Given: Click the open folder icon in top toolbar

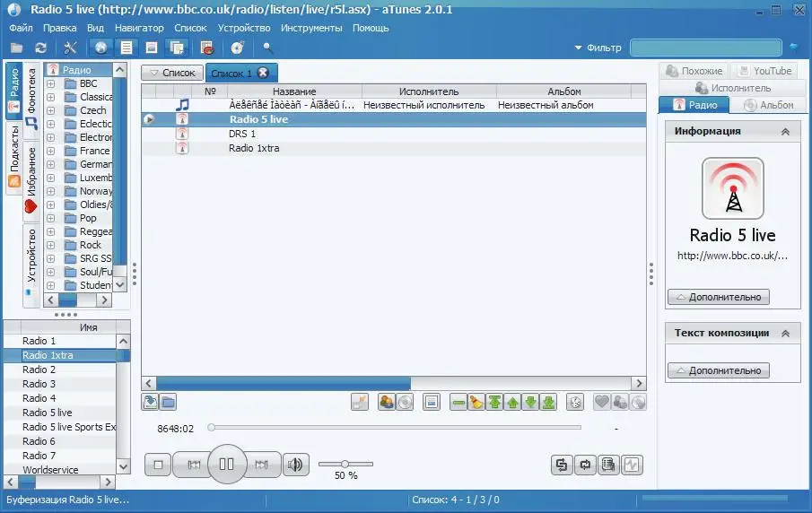Looking at the screenshot, I should point(16,48).
